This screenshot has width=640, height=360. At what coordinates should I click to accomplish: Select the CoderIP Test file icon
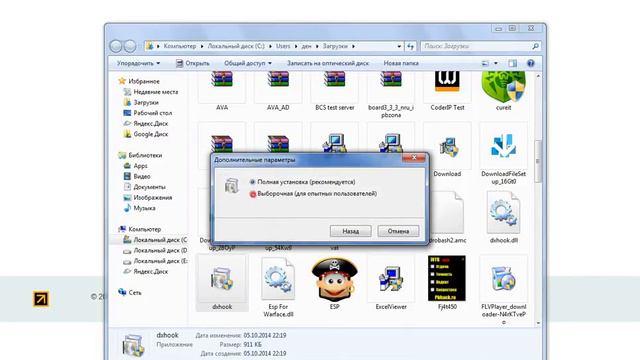point(447,81)
